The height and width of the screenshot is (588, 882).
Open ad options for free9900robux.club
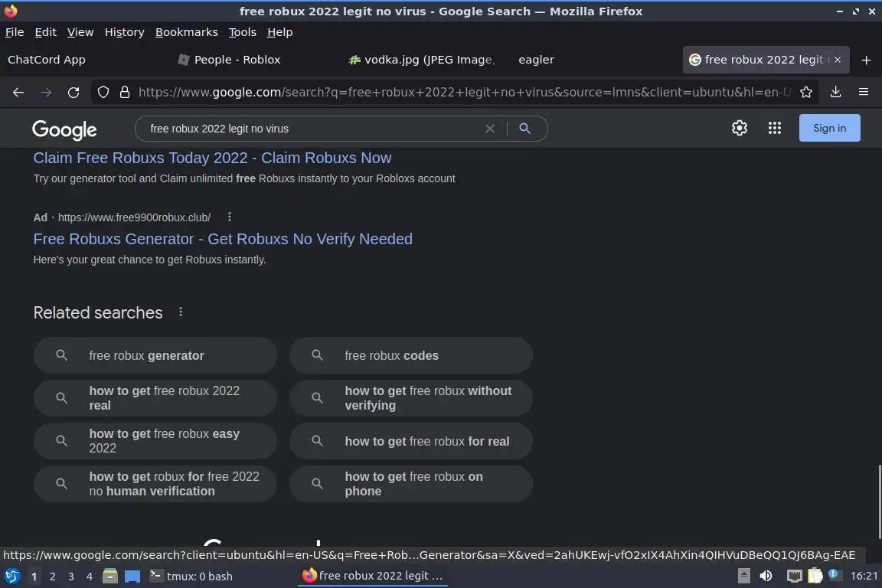pyautogui.click(x=230, y=217)
